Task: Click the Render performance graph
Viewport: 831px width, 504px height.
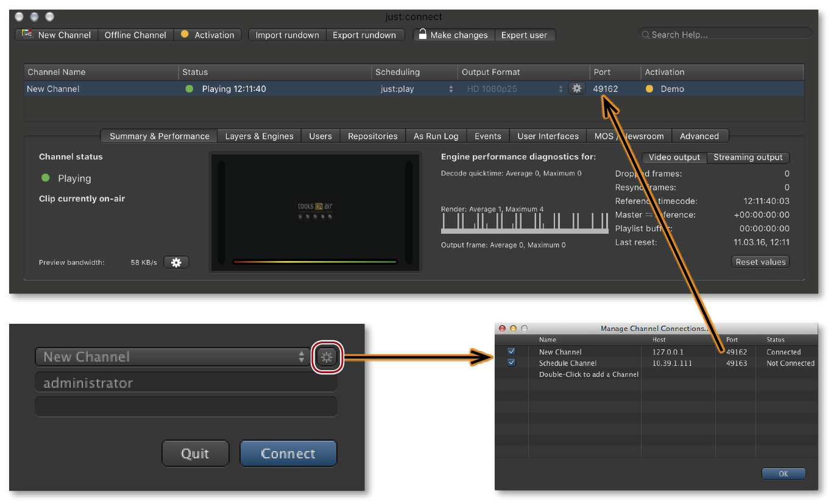Action: coord(525,223)
